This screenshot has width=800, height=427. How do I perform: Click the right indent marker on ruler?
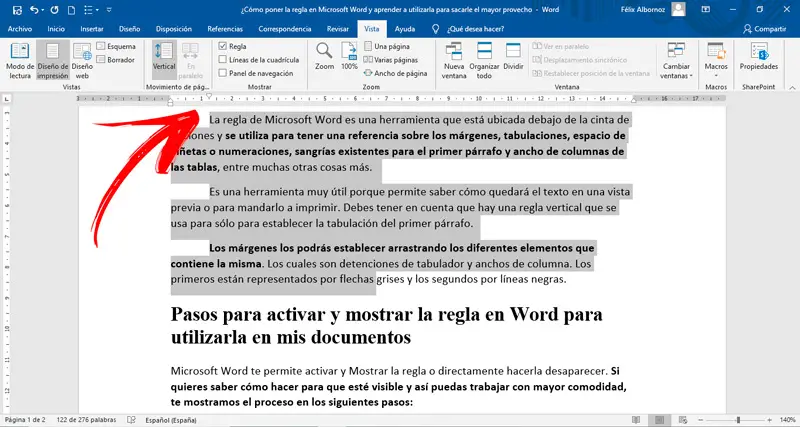point(634,101)
